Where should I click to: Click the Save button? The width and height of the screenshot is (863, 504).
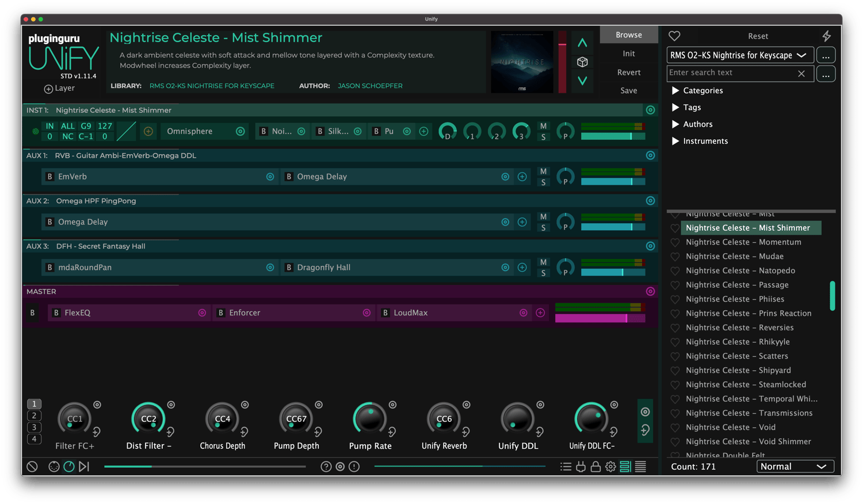tap(629, 91)
